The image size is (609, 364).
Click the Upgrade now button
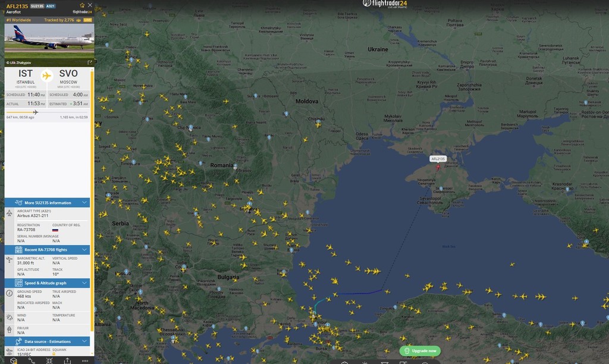click(420, 351)
